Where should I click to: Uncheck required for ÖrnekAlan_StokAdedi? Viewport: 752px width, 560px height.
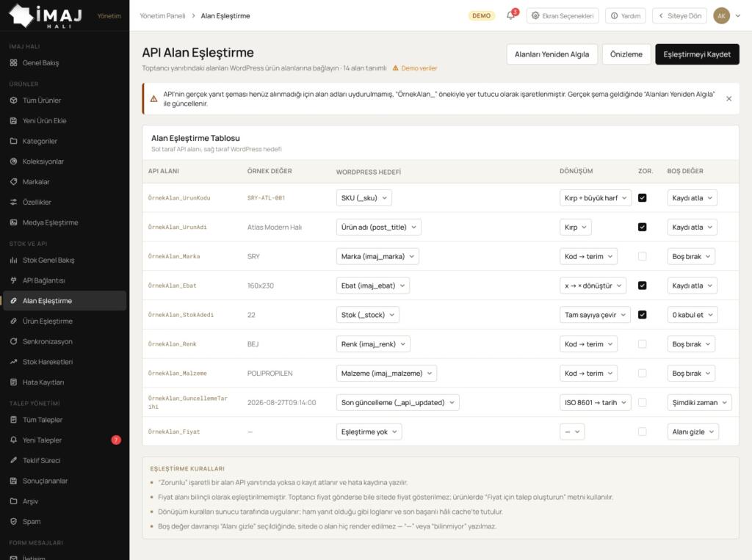pos(642,315)
